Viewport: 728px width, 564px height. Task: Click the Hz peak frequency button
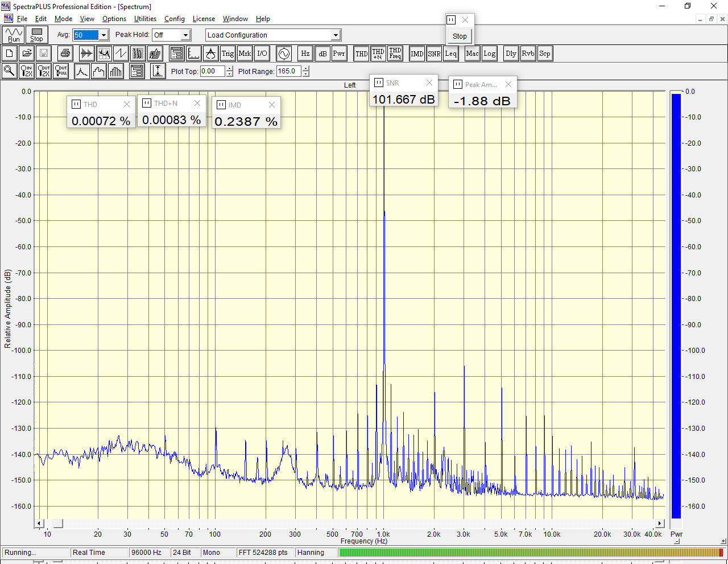coord(305,53)
